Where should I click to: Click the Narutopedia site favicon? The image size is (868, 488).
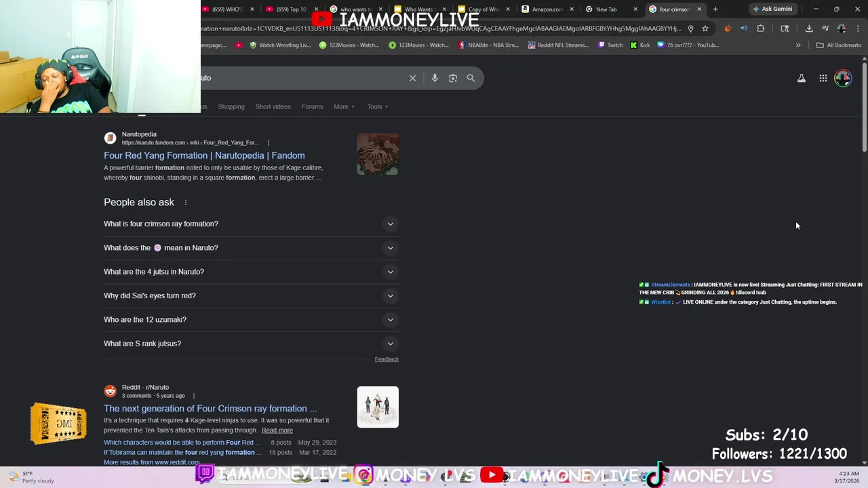pos(110,138)
